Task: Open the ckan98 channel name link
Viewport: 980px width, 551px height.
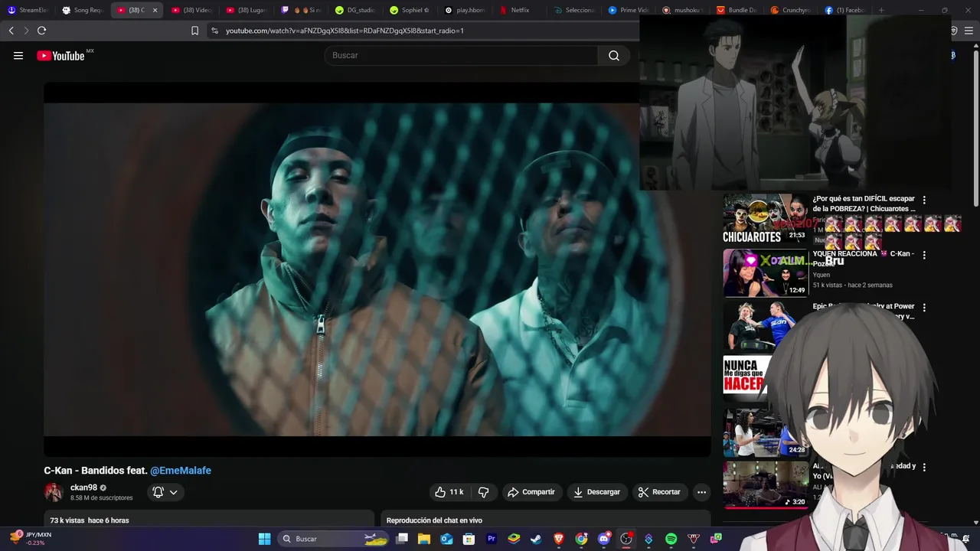Action: (83, 487)
